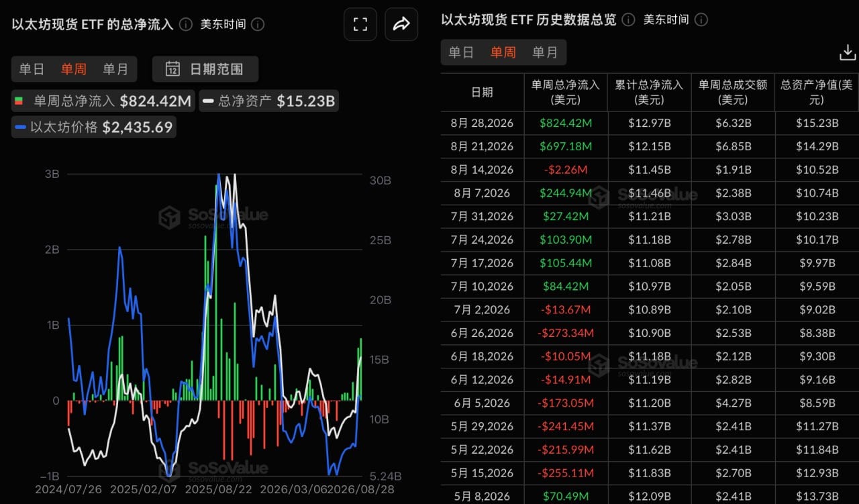Toggle the 单周总净流入 legend series
Screen dimensions: 859x504
click(103, 101)
